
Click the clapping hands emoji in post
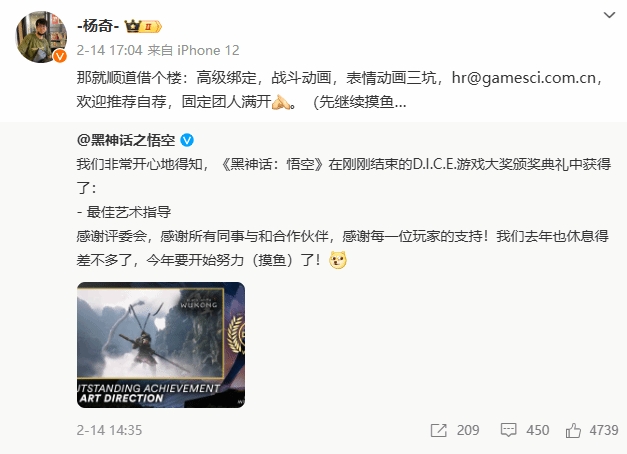pos(281,102)
